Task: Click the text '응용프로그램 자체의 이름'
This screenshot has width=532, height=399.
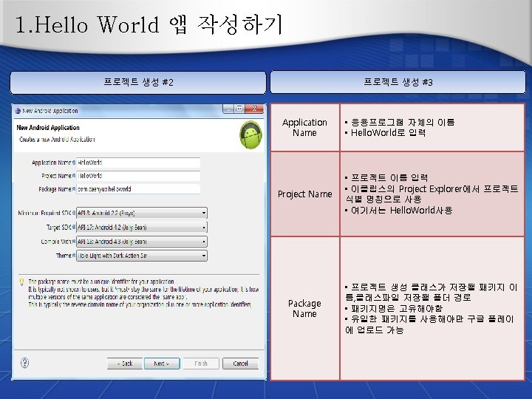Action: pyautogui.click(x=403, y=122)
